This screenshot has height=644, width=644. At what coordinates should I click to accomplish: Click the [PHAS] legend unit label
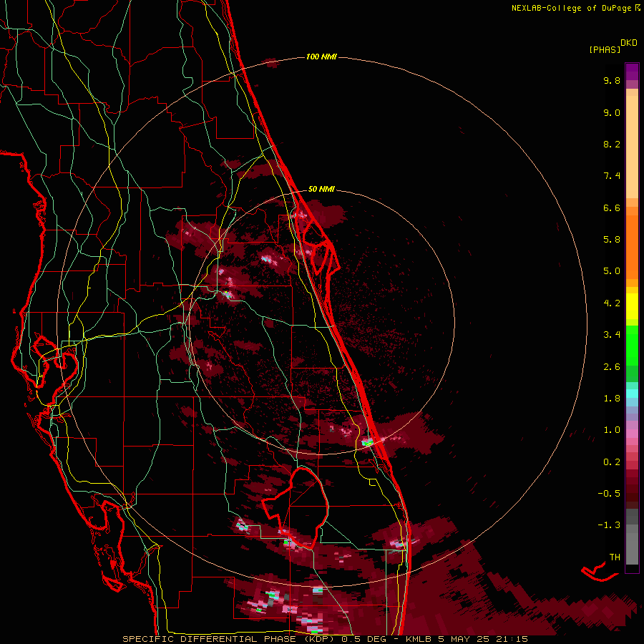pos(605,49)
